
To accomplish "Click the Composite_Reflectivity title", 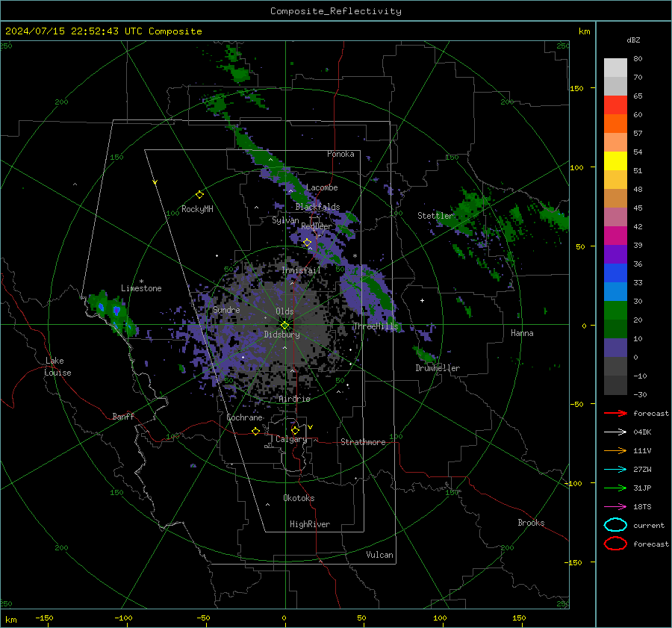I will pos(336,11).
